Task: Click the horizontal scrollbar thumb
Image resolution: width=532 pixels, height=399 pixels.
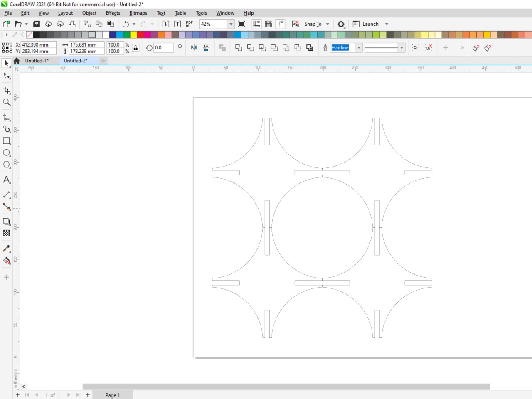Action: point(286,387)
